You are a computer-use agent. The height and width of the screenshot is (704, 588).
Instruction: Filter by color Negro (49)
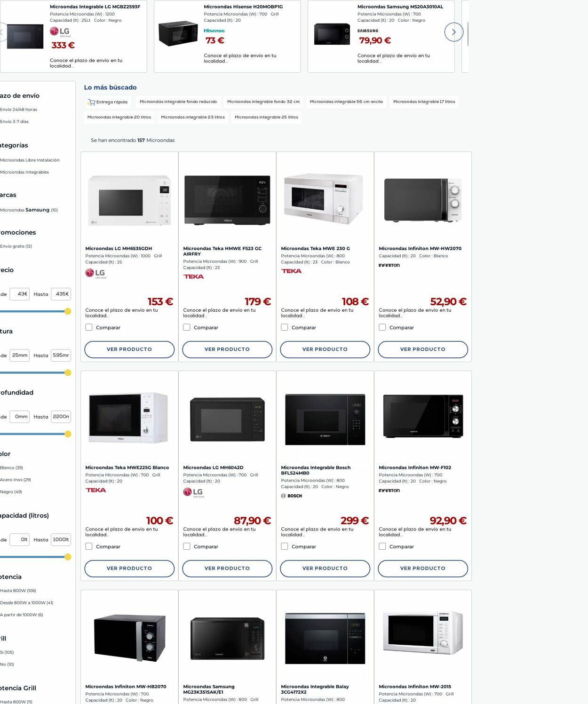[x=11, y=492]
